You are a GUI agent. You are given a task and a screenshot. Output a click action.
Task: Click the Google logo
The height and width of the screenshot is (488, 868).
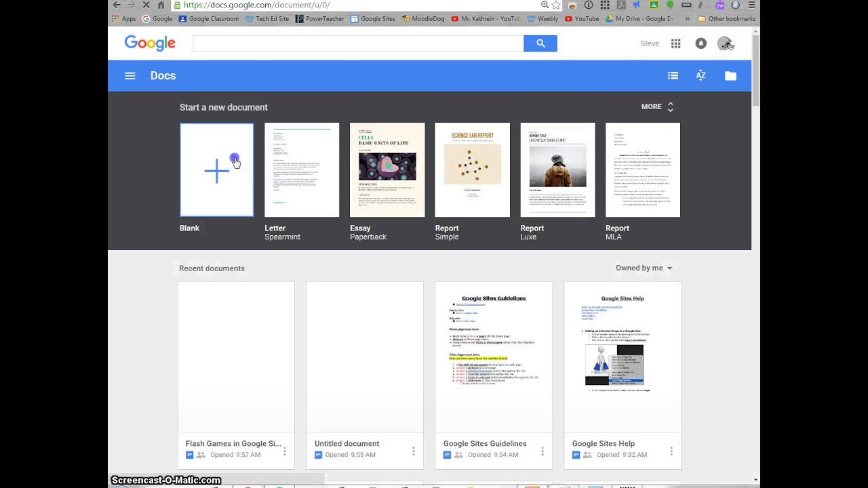tap(150, 43)
